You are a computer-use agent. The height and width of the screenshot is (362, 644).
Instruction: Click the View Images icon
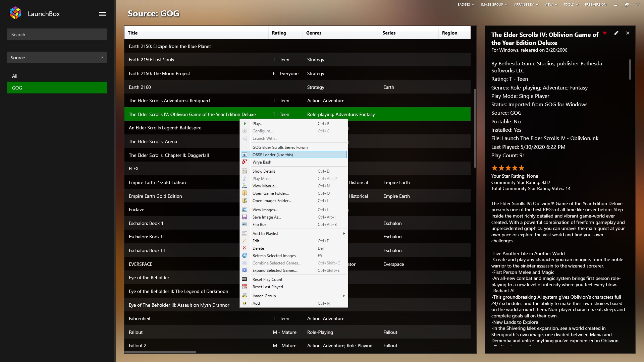[x=245, y=209]
